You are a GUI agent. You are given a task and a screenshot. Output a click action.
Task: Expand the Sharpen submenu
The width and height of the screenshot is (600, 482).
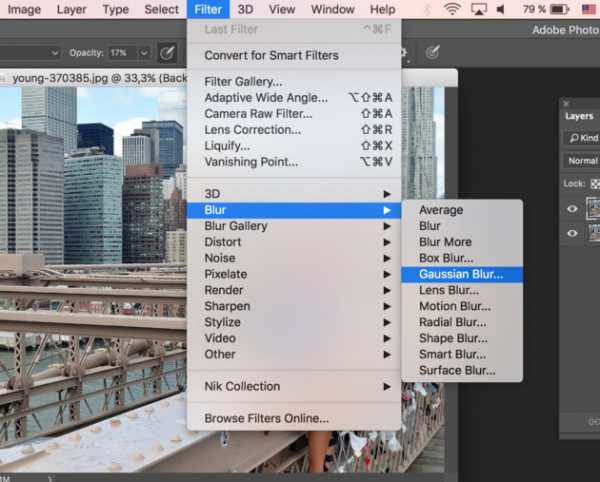[294, 306]
